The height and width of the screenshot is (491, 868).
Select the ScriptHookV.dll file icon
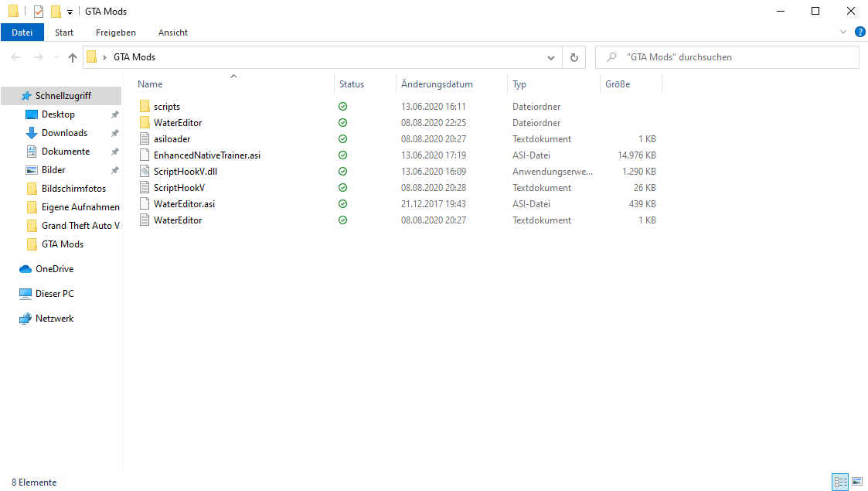coord(145,172)
